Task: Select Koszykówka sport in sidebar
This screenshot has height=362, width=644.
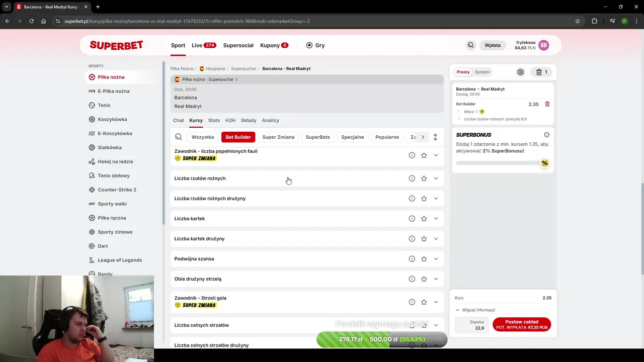Action: pyautogui.click(x=112, y=119)
